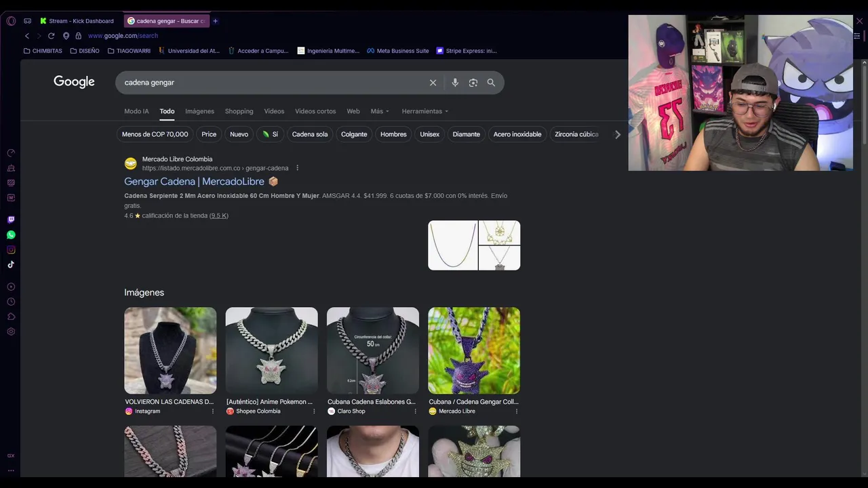Viewport: 868px width, 488px height.
Task: Open the Twitch sidebar panel
Action: (x=11, y=220)
